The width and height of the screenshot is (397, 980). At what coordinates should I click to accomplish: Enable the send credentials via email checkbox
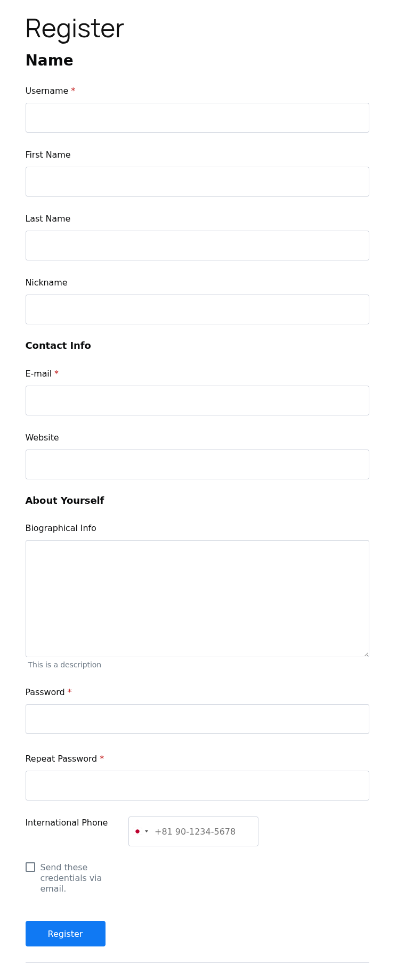(x=30, y=867)
